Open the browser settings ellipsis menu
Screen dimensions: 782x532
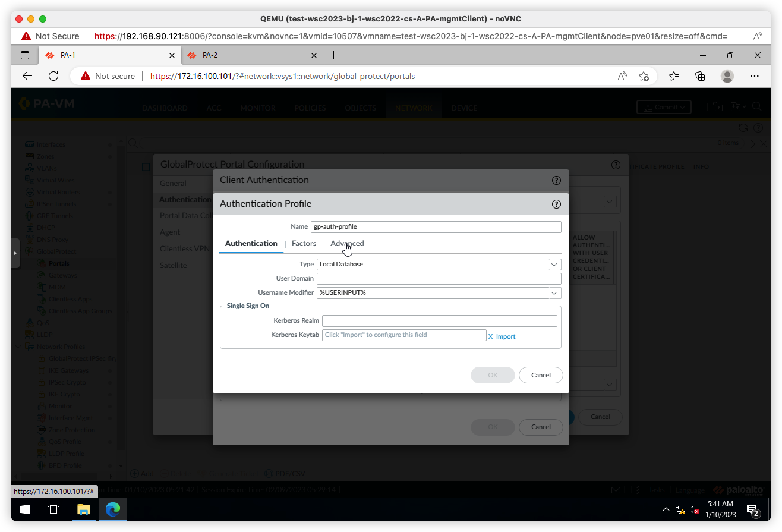click(755, 76)
